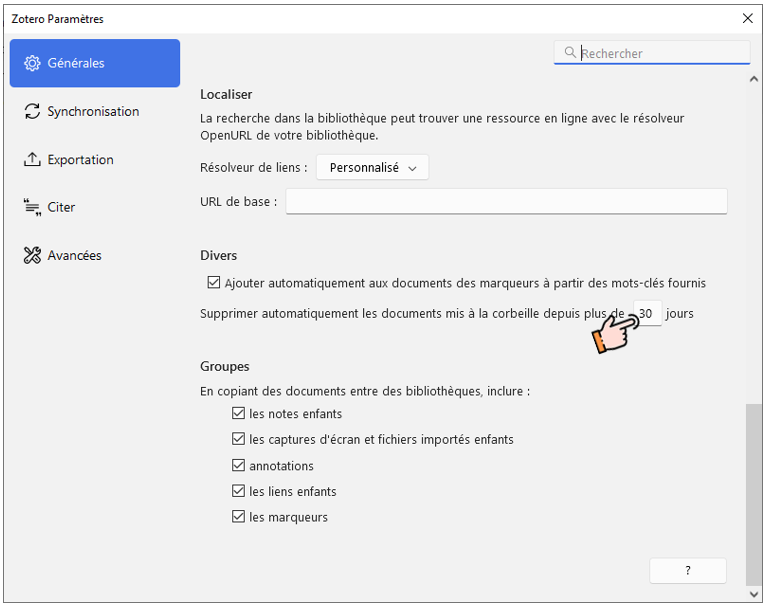Click the OpenURL description paragraph
766x604 pixels.
(442, 127)
